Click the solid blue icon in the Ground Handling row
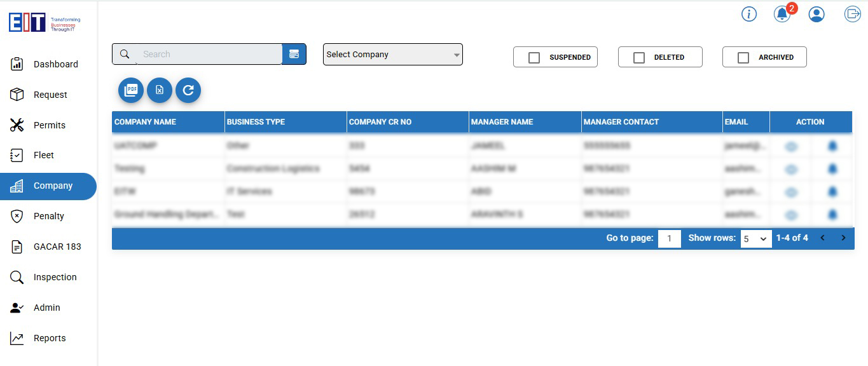 [832, 215]
